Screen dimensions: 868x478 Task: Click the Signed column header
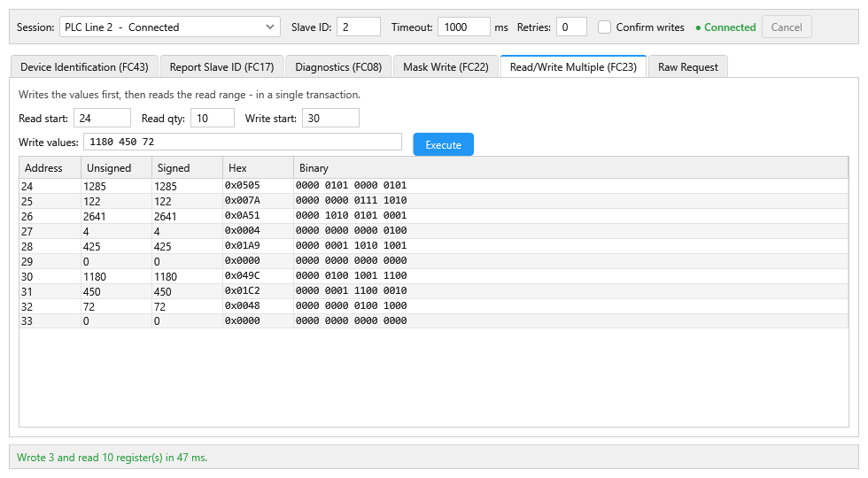point(187,167)
